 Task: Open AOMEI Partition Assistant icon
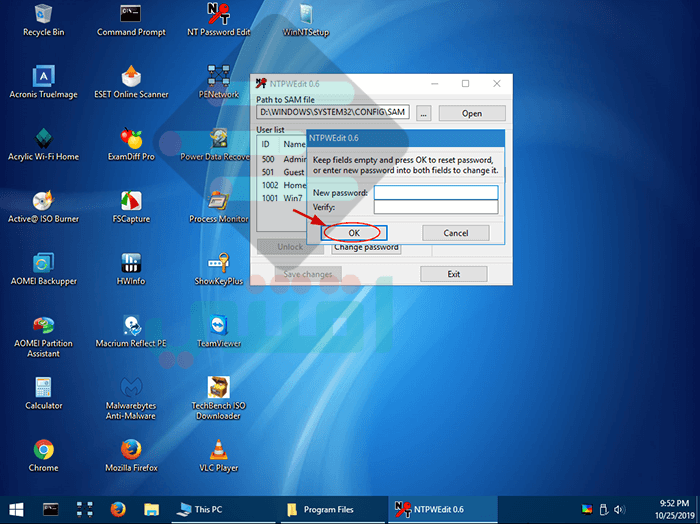click(x=43, y=337)
